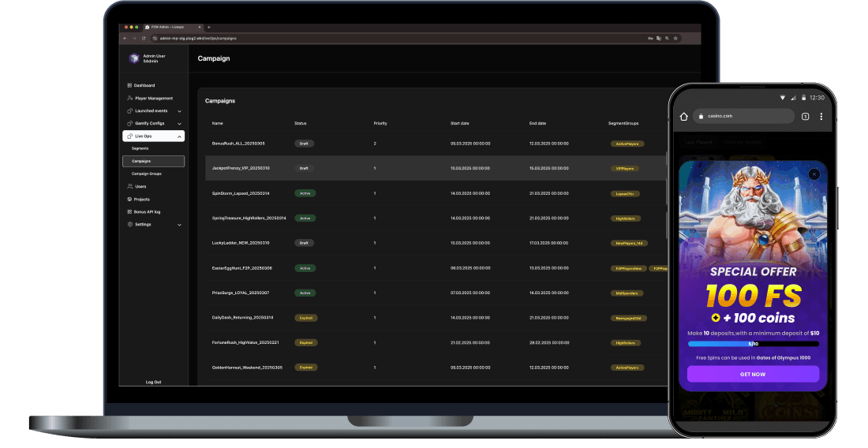Click the Player Management person icon

[129, 99]
